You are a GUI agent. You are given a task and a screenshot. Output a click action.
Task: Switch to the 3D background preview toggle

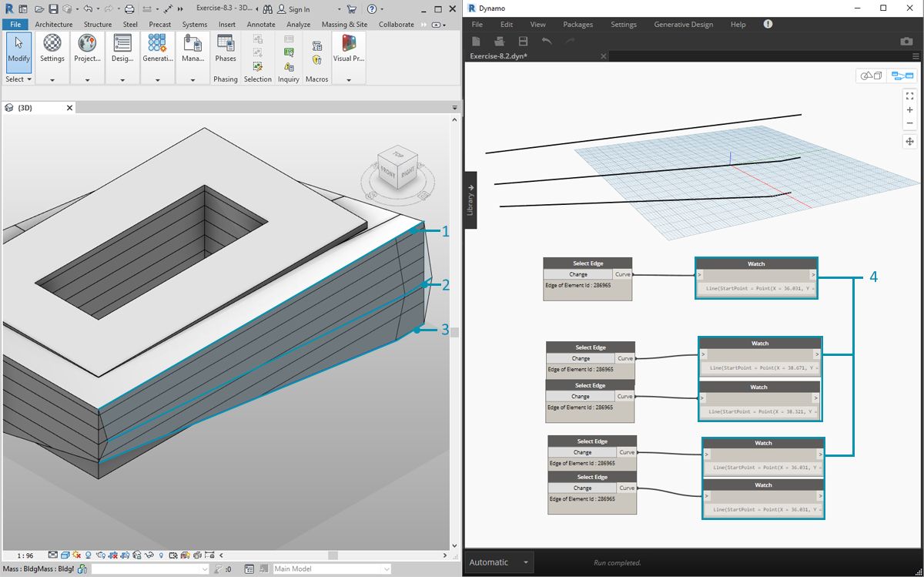[872, 75]
